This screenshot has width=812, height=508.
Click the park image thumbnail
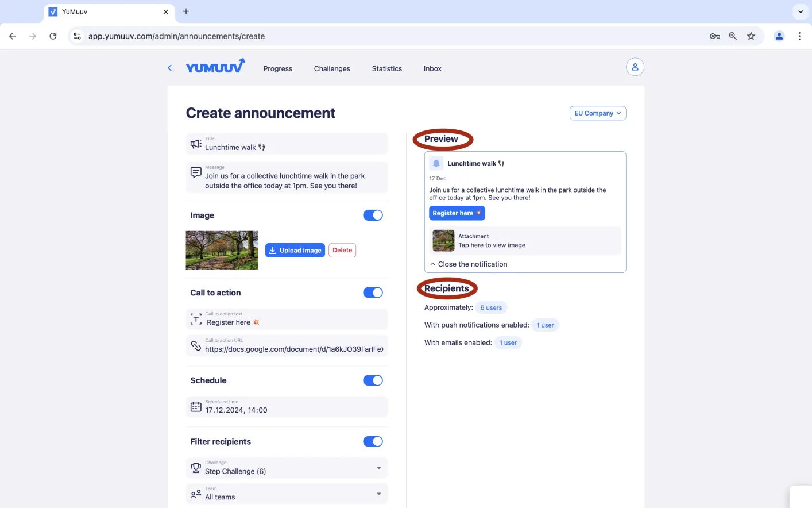click(222, 250)
